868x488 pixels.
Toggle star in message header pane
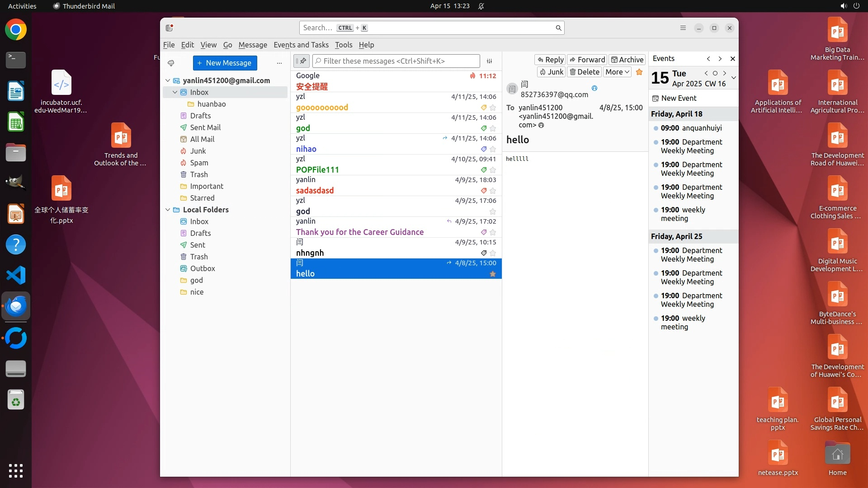click(x=639, y=72)
